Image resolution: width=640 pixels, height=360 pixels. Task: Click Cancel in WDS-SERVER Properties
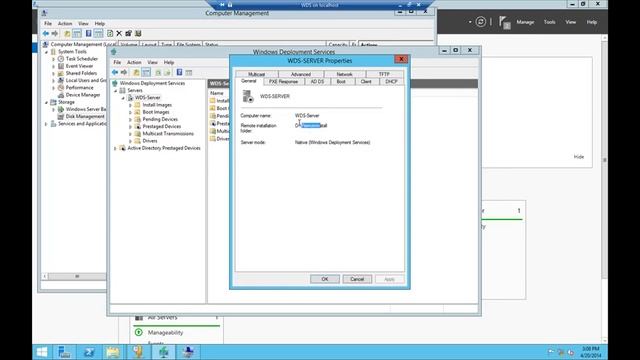coord(357,279)
